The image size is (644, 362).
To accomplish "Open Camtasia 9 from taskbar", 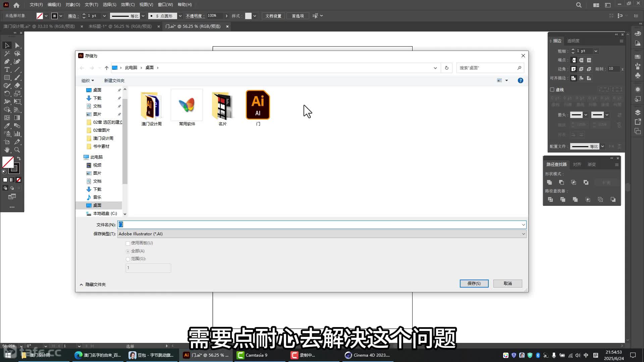I will pos(253,355).
